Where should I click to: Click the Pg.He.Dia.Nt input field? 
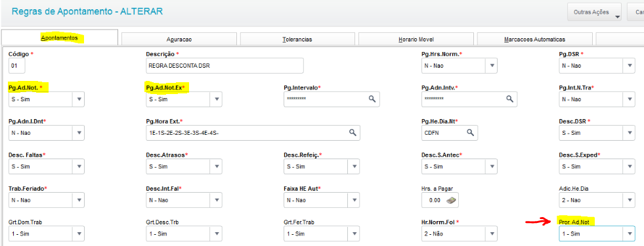[450, 133]
